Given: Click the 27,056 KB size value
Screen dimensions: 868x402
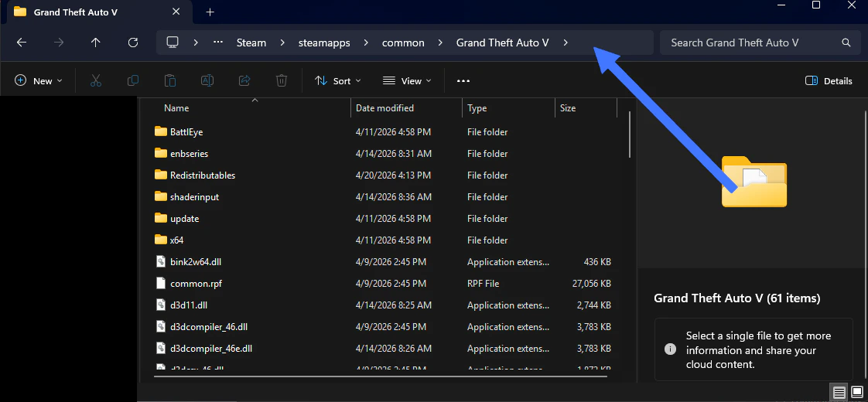Looking at the screenshot, I should point(591,283).
